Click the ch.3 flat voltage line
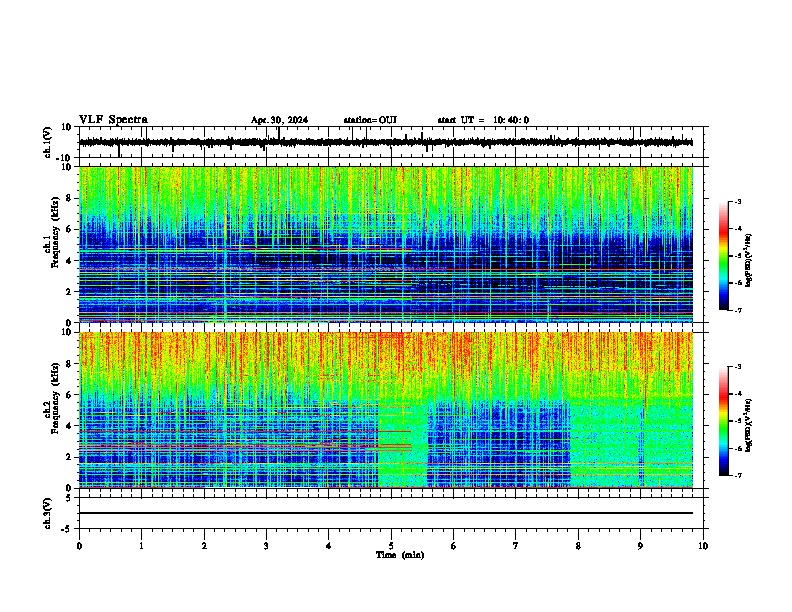This screenshot has width=792, height=612. point(386,513)
